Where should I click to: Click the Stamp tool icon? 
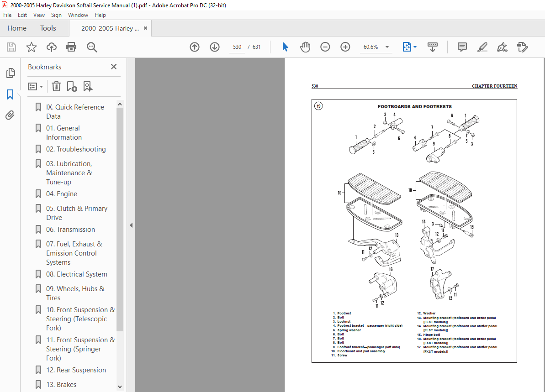click(x=523, y=47)
